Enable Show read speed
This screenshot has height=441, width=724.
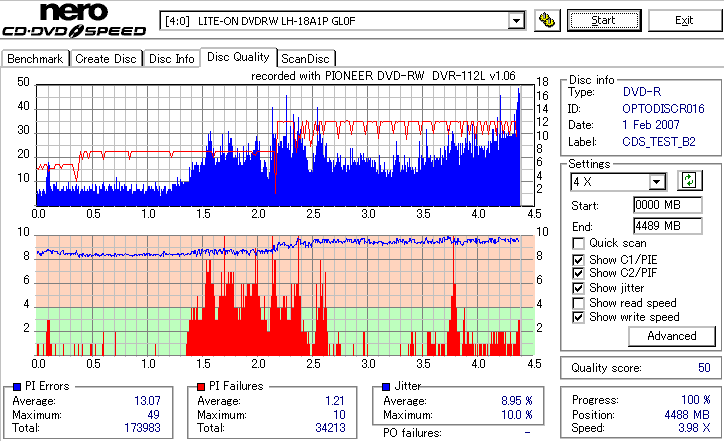578,303
